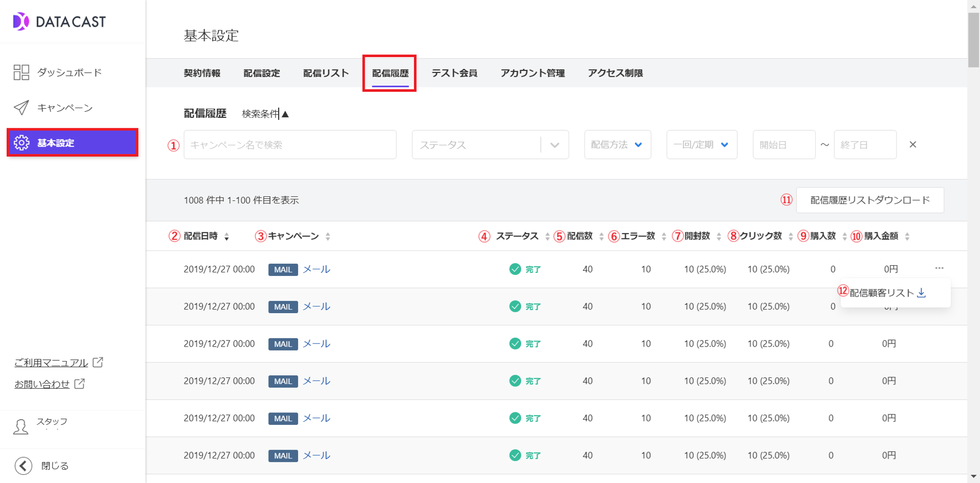
Task: Open メール campaign link in second row
Action: pos(316,306)
